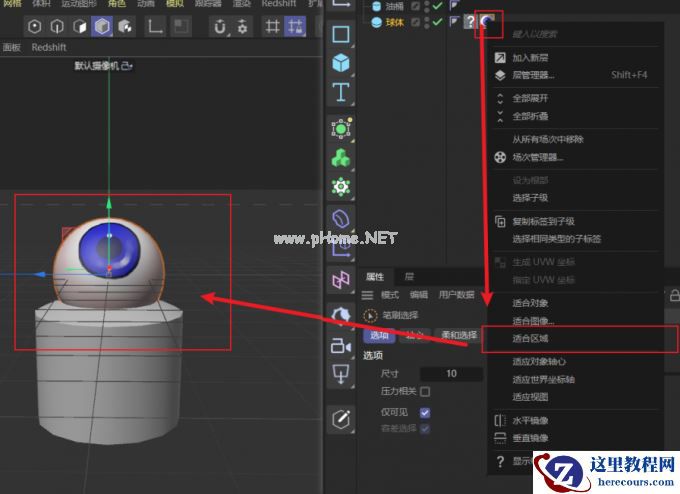Click the 柔和选择 soft selection button
Viewport: 680px width, 494px height.
coord(458,335)
